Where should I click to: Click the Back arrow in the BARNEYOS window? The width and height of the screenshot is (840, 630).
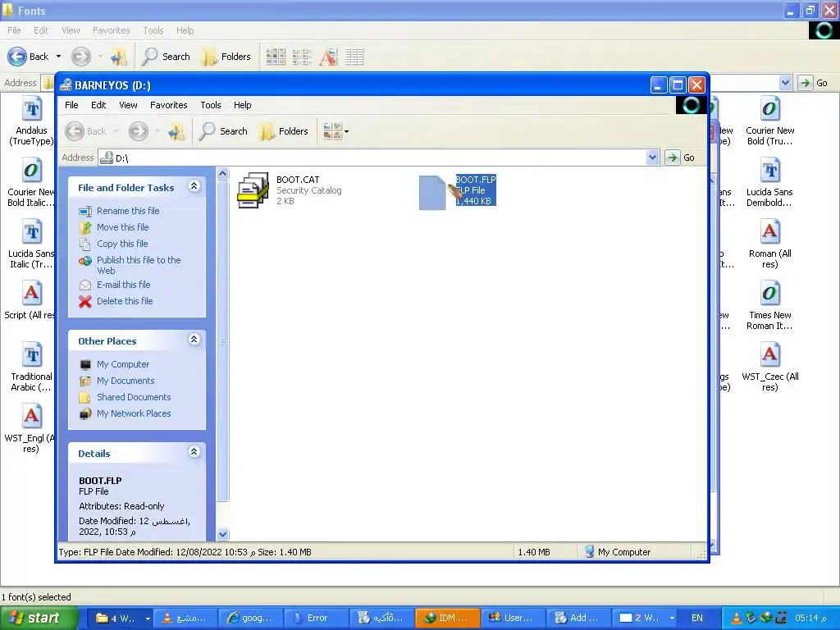(x=85, y=131)
